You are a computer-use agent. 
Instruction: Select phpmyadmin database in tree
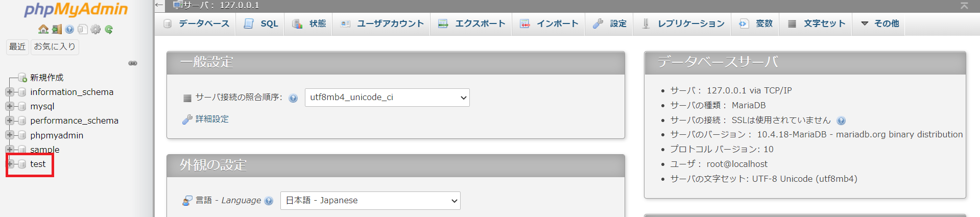click(57, 135)
